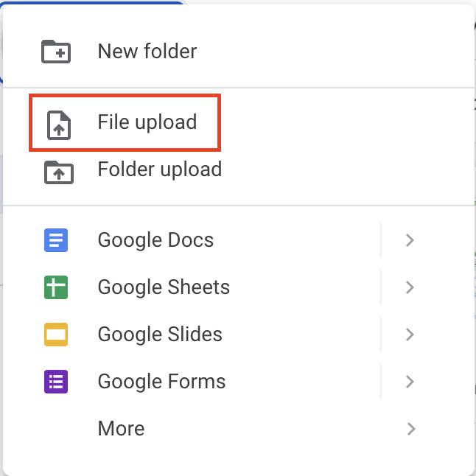Click the File upload document icon

pos(59,125)
